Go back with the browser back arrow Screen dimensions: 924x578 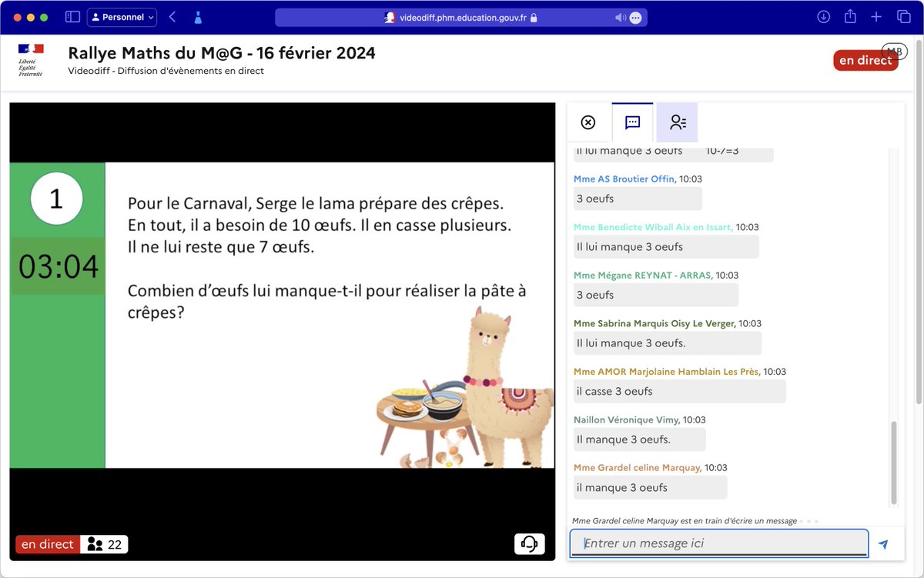(172, 17)
